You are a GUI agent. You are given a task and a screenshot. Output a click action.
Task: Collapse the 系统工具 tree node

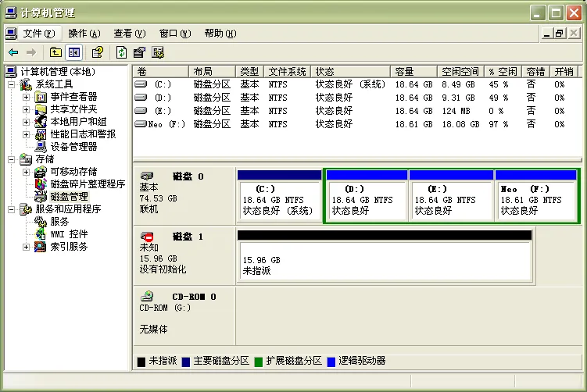click(x=11, y=84)
